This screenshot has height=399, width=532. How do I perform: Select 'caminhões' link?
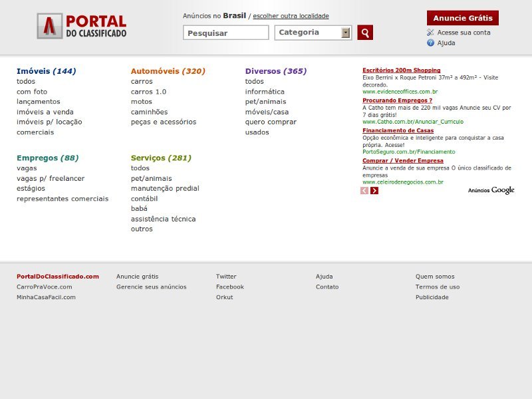click(149, 112)
